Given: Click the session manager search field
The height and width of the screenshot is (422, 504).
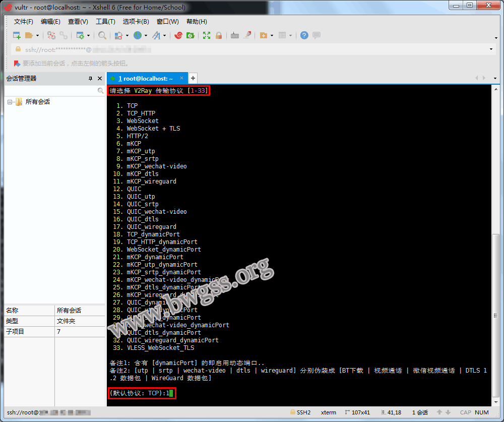Looking at the screenshot, I should coord(50,91).
